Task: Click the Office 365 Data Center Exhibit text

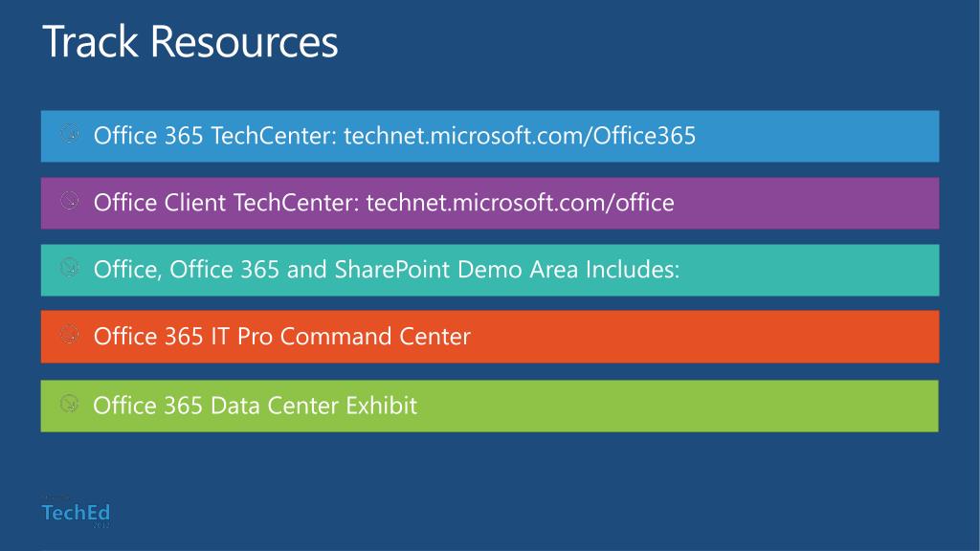Action: pos(255,406)
